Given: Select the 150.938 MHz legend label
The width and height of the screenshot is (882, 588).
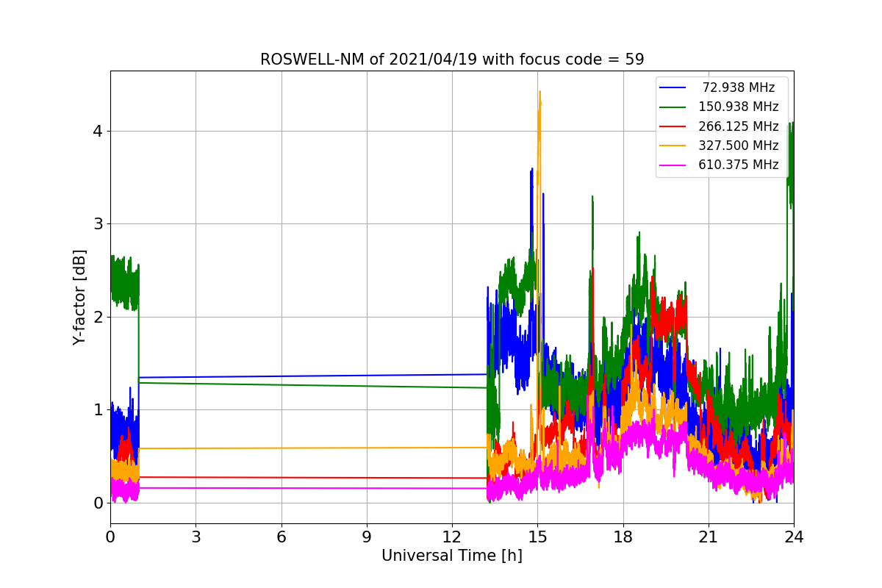Looking at the screenshot, I should (739, 107).
